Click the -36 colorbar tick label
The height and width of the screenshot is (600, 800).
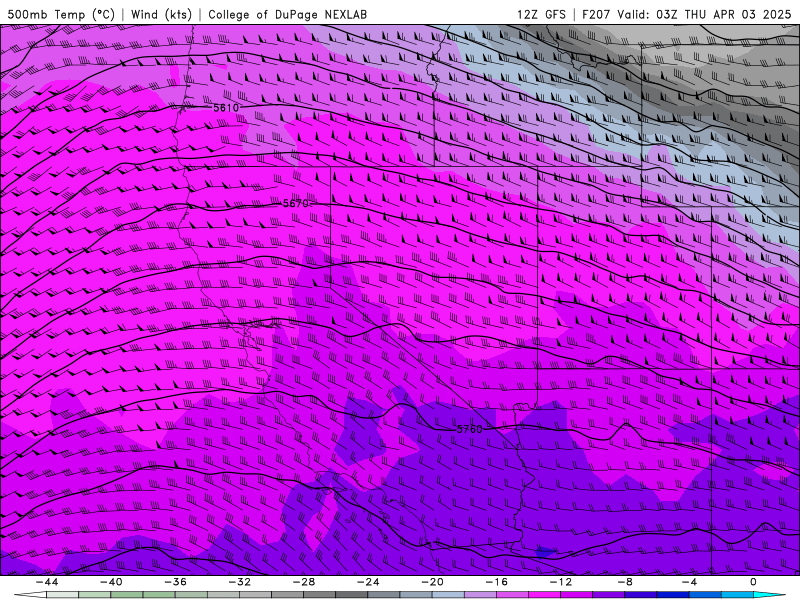175,582
